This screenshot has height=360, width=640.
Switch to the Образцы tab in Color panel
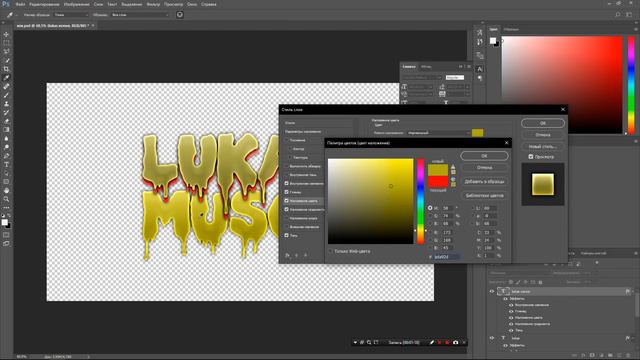pos(511,29)
